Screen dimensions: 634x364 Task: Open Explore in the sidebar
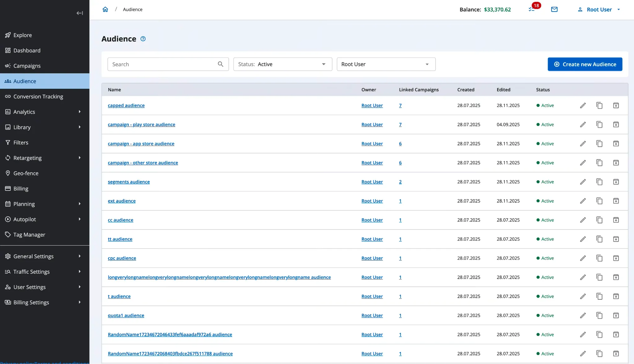(45, 35)
